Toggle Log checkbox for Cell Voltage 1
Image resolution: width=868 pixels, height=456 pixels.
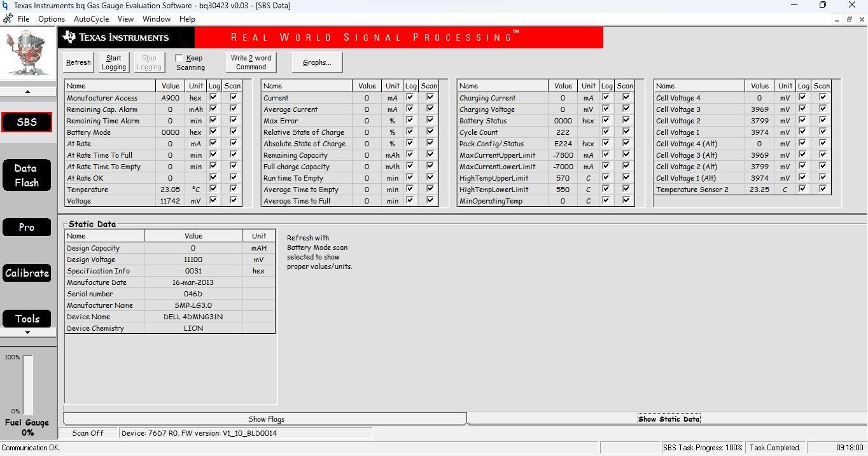point(802,132)
